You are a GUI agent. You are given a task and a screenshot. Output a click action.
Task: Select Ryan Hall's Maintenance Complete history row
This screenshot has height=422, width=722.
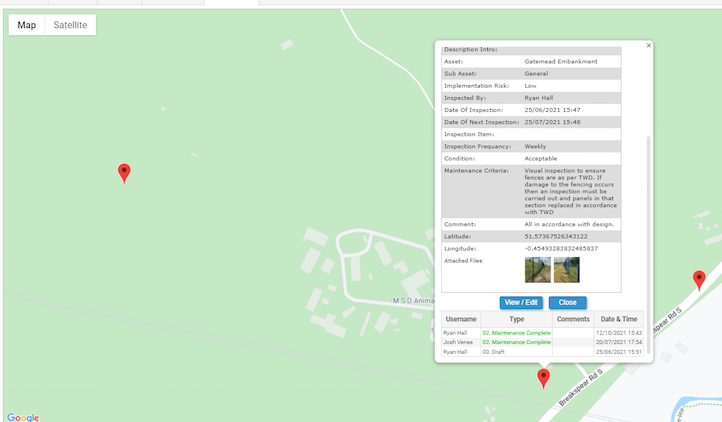tap(516, 332)
